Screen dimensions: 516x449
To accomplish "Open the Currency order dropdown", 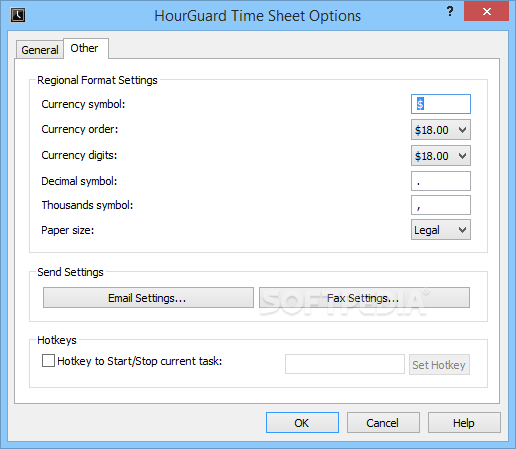I will (x=441, y=130).
